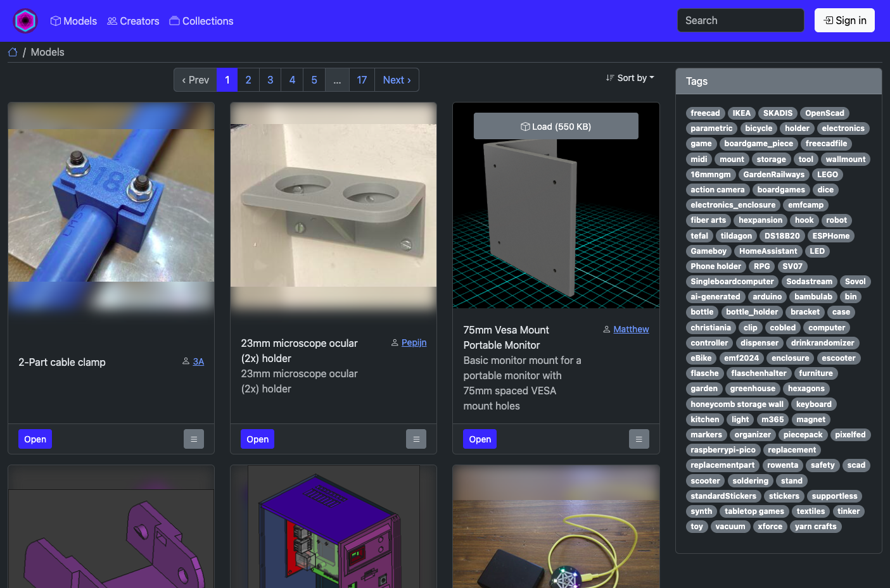
Task: Filter by the OpenScad tag
Action: coord(824,113)
